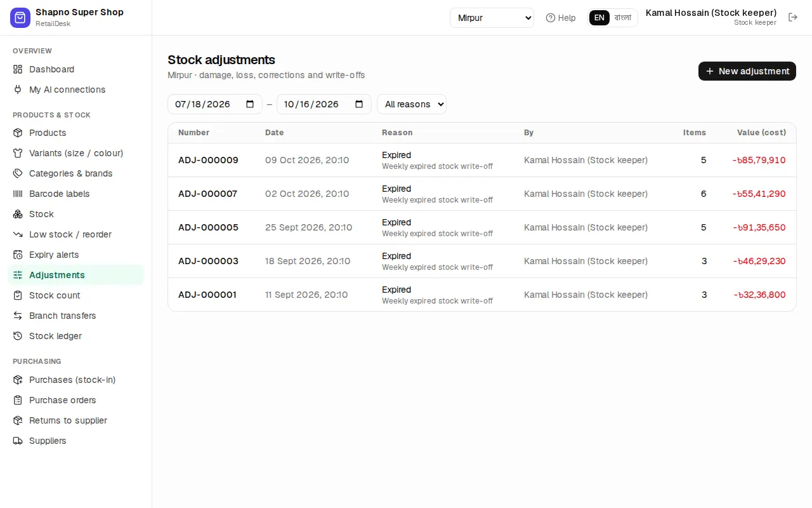The image size is (812, 508).
Task: Open the Help link
Action: tap(561, 18)
